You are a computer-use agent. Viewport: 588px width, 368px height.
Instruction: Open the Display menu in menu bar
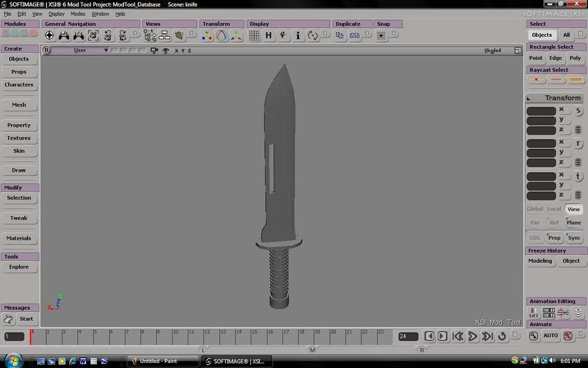pyautogui.click(x=57, y=14)
